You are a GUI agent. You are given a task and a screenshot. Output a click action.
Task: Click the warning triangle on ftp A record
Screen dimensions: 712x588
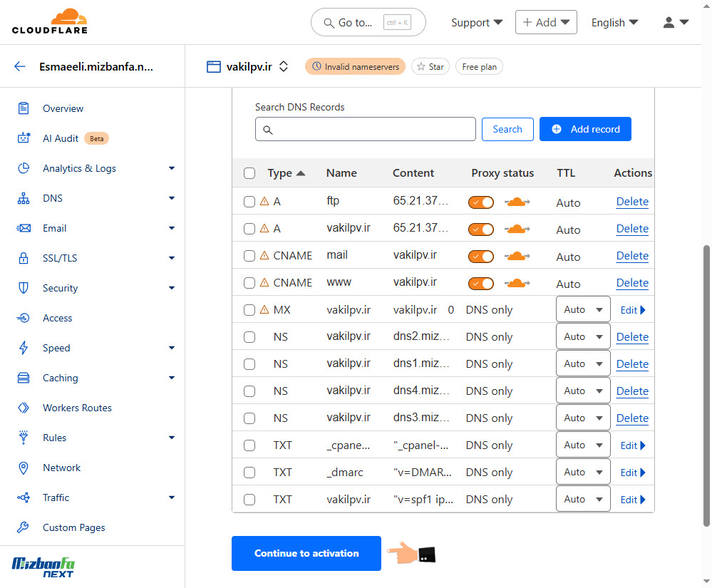pyautogui.click(x=264, y=201)
